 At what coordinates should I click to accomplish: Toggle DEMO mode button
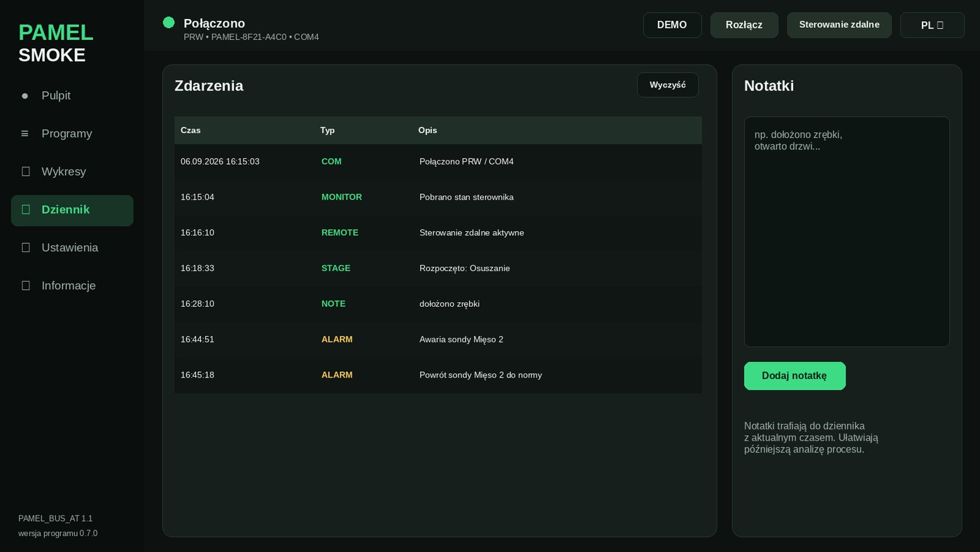pyautogui.click(x=672, y=25)
